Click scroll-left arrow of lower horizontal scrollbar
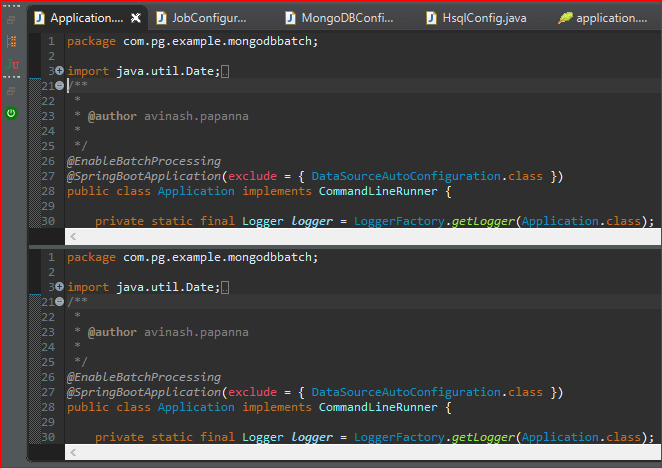This screenshot has height=468, width=662. point(73,452)
